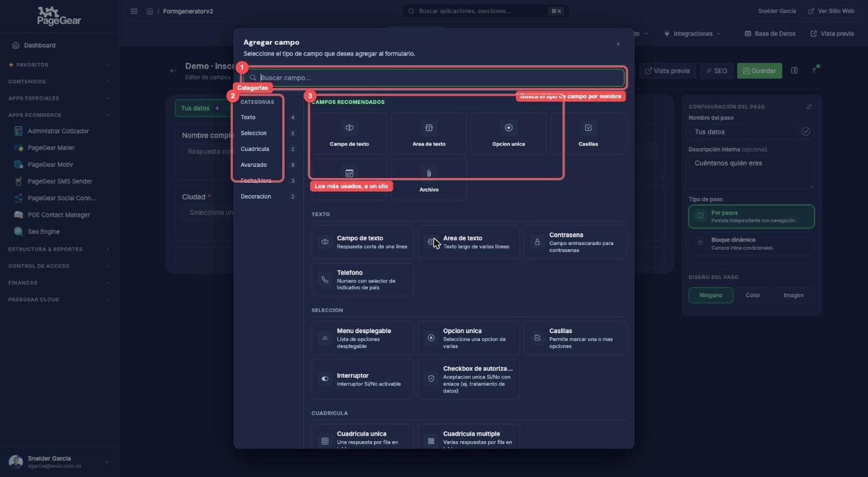This screenshot has height=477, width=868.
Task: Select the Seleccion category
Action: coord(268,133)
